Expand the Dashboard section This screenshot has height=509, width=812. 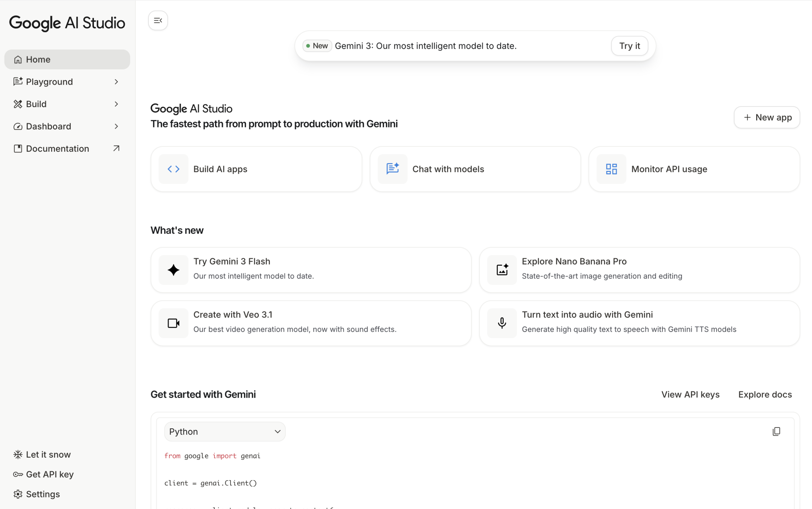(116, 126)
